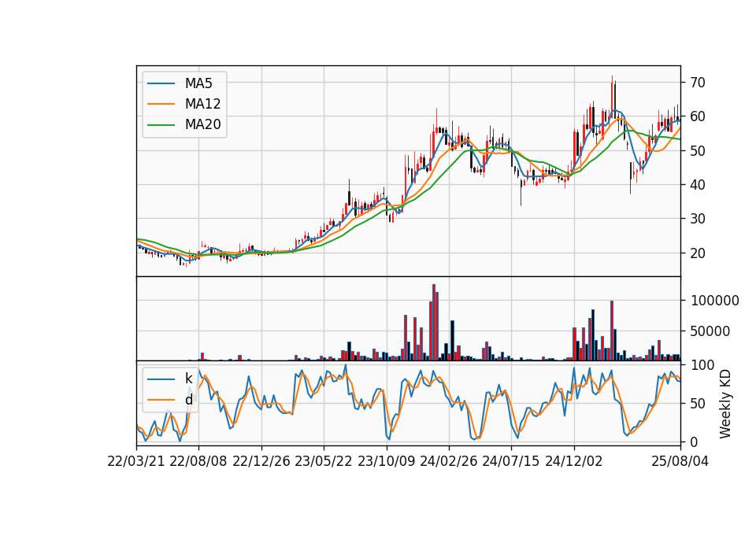This screenshot has width=756, height=543.
Task: Click the 25/08/04 date tick label
Action: click(x=680, y=461)
